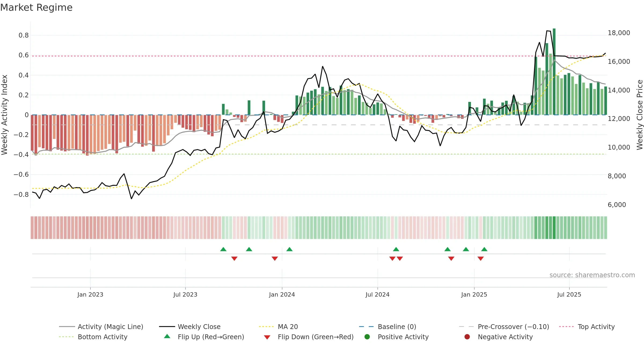Click the Jul 2025 axis label
The height and width of the screenshot is (362, 644).
569,294
